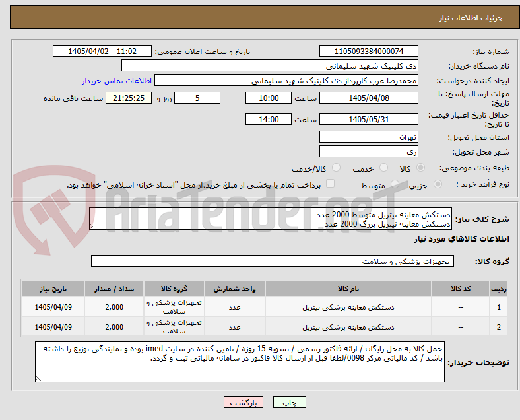Click the deadline time field 10:00
This screenshot has height=420, width=520.
coord(269,98)
